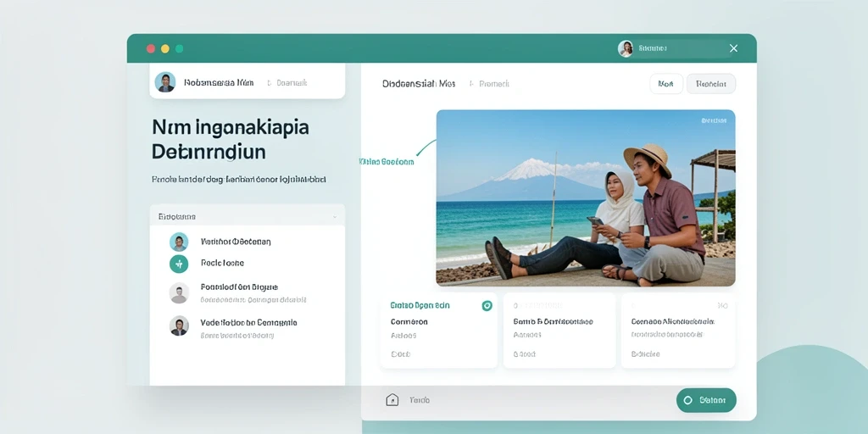
Task: Click the home icon in the bottom bar
Action: [x=392, y=400]
